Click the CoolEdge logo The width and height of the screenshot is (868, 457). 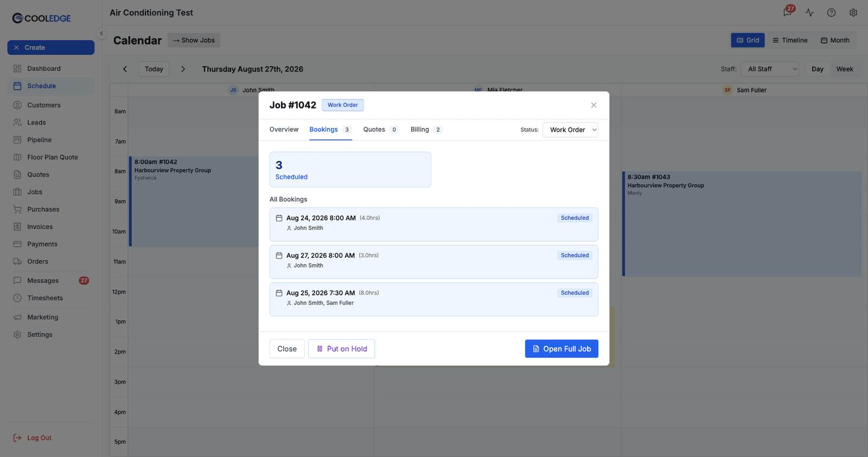click(x=42, y=18)
